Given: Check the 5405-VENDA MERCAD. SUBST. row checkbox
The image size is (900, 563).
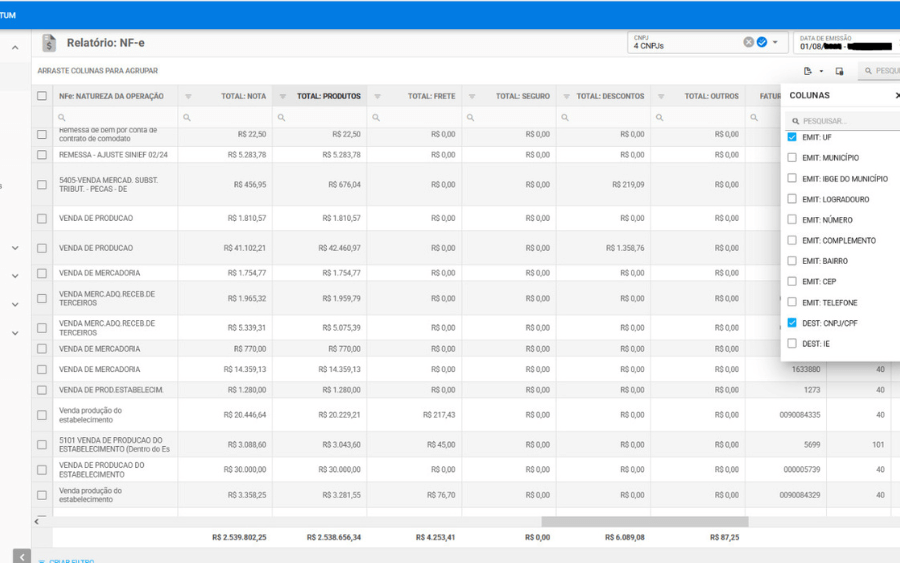Looking at the screenshot, I should (42, 185).
